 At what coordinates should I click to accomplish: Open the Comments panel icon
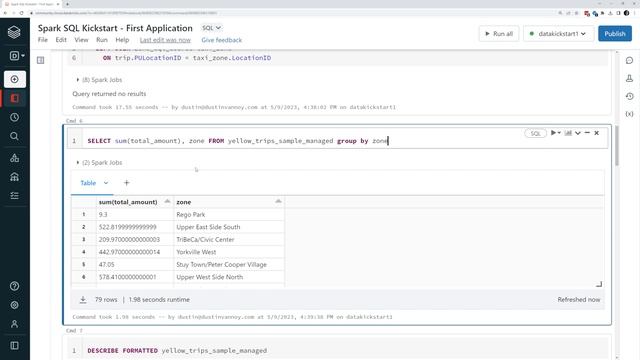pos(629,60)
